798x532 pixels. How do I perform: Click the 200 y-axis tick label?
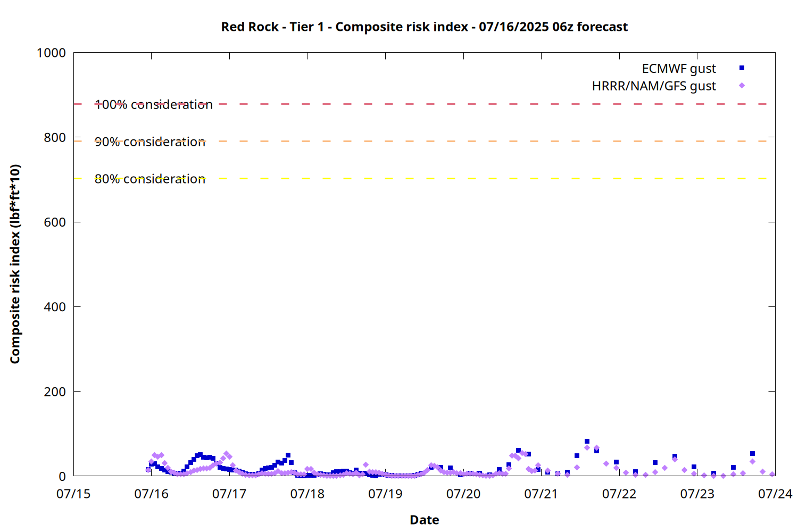click(x=55, y=392)
